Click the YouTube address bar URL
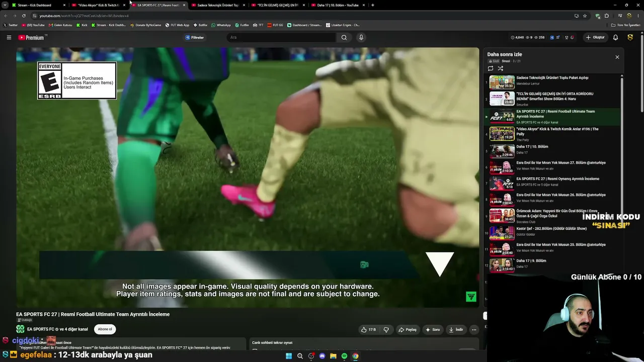The width and height of the screenshot is (644, 362). [x=84, y=16]
